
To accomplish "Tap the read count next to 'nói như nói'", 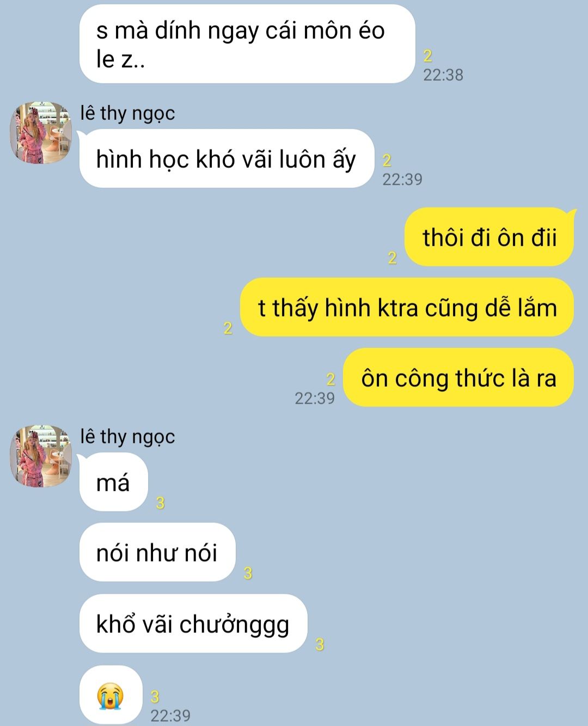I will [248, 573].
